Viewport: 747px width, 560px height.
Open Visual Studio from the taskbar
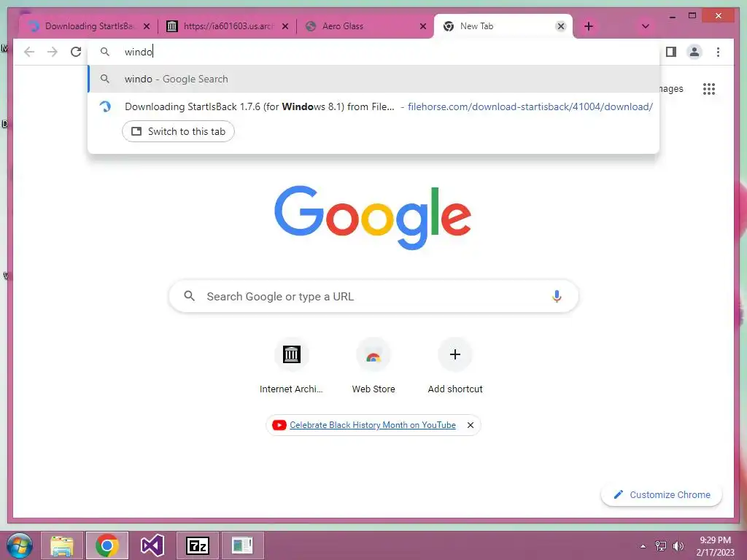pyautogui.click(x=152, y=545)
